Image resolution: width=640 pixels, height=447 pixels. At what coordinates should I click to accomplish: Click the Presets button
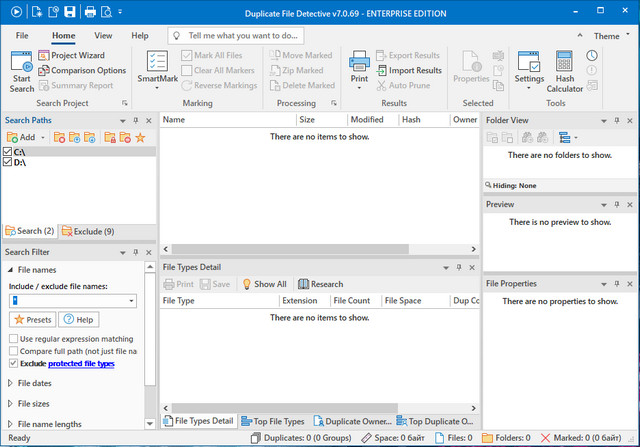click(x=33, y=320)
